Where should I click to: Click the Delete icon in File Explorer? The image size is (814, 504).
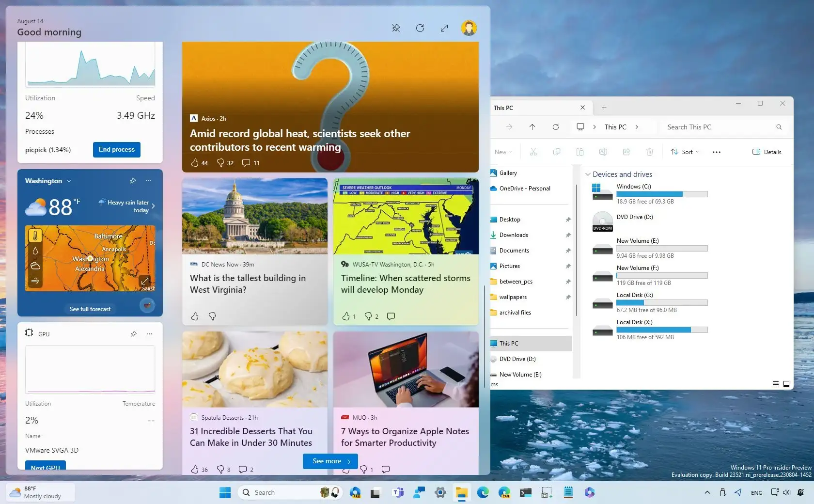[x=650, y=152]
